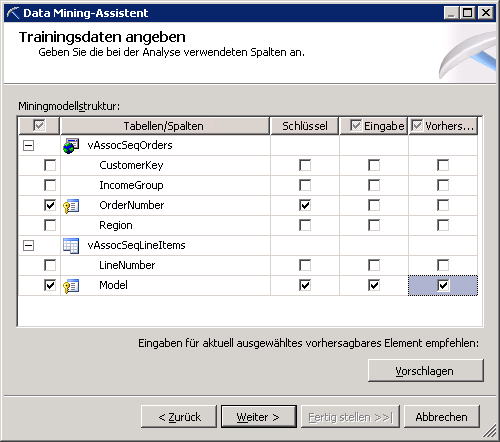Toggle the select-all checkbox in header

(39, 126)
